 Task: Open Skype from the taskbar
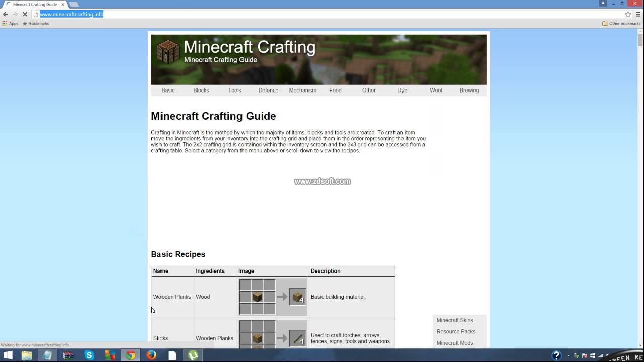(89, 355)
